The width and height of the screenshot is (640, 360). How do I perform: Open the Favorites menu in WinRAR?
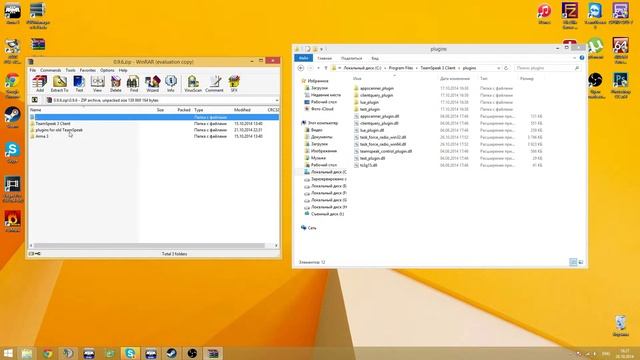click(88, 70)
